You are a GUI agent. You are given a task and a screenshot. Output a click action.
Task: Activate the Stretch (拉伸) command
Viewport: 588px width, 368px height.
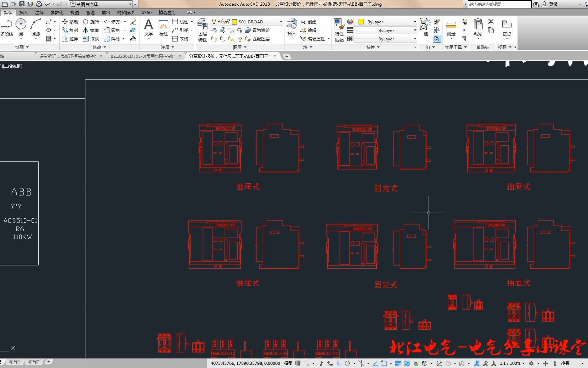pyautogui.click(x=70, y=39)
